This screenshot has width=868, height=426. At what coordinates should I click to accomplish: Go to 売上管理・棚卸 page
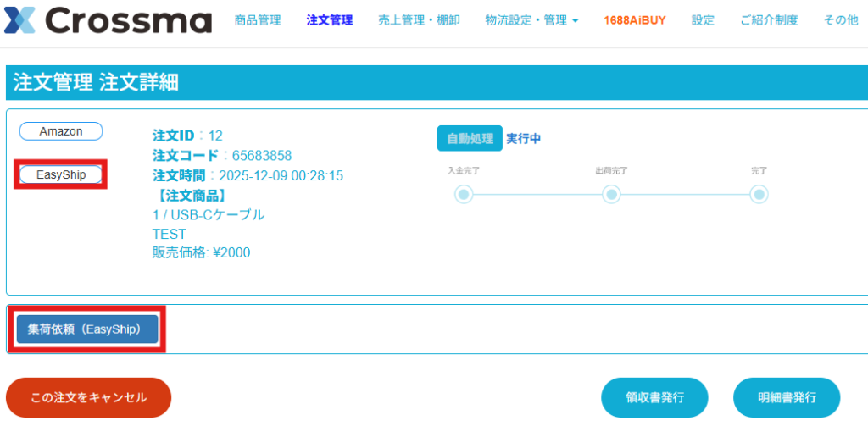[x=419, y=20]
